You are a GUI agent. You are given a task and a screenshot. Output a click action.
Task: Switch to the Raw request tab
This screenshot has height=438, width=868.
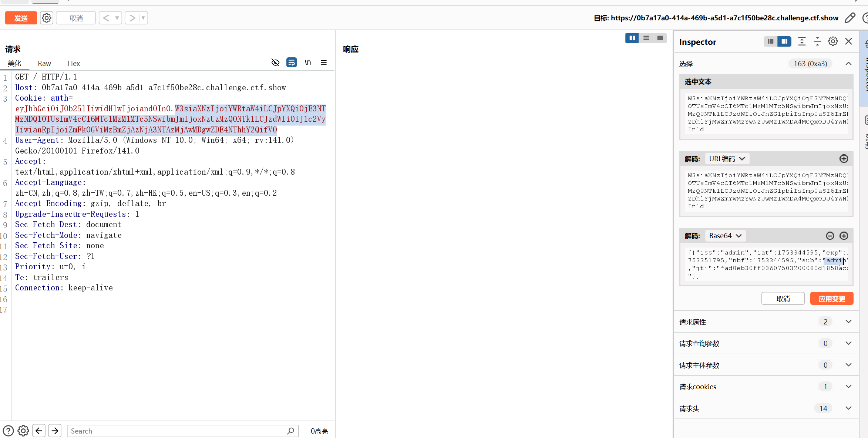tap(44, 63)
